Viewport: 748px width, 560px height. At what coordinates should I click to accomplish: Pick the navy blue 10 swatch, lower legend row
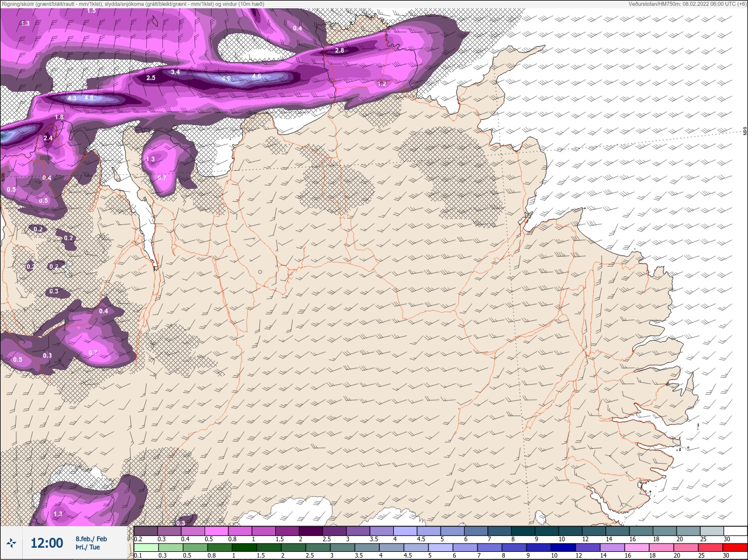click(563, 548)
